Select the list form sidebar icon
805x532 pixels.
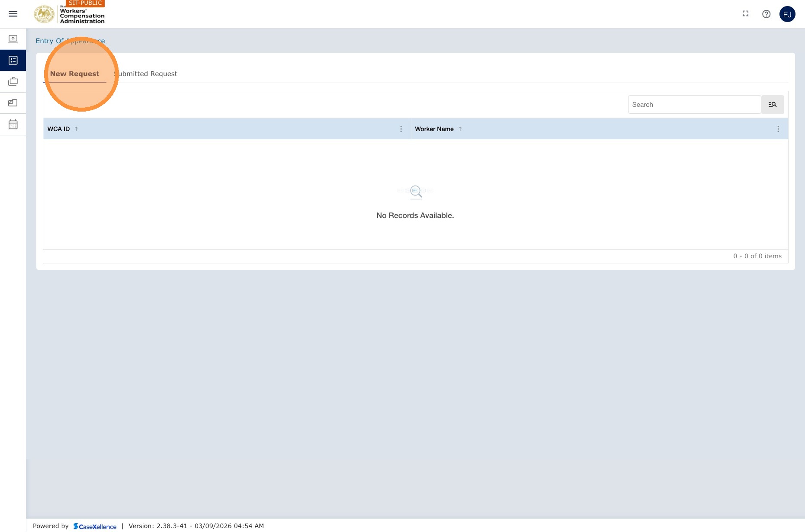[13, 60]
